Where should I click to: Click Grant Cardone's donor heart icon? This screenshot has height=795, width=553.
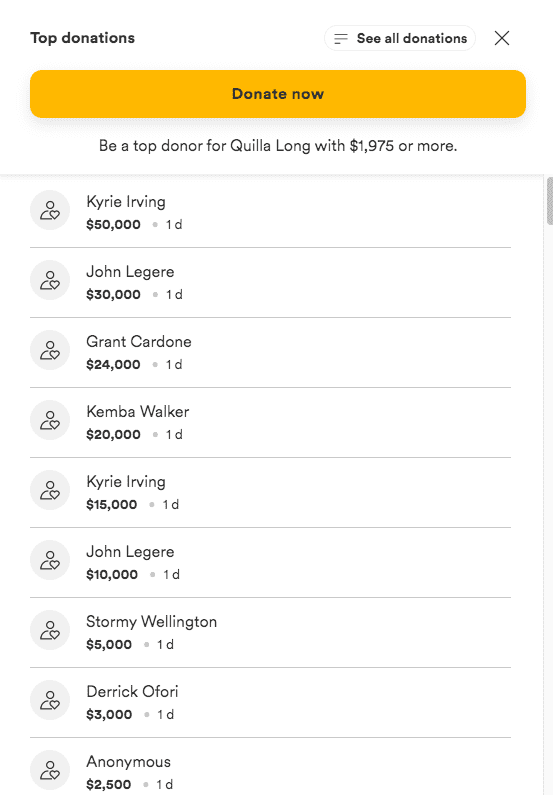point(50,350)
